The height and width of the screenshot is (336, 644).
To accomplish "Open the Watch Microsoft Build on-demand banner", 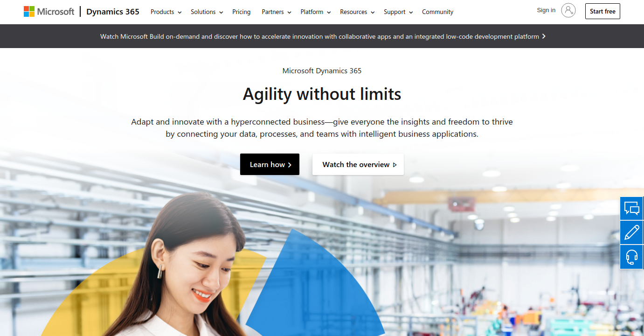I will click(x=322, y=36).
